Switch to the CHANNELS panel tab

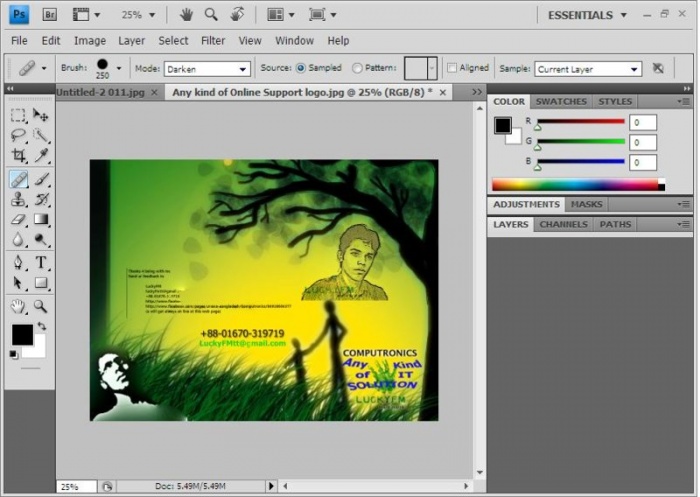(x=563, y=225)
